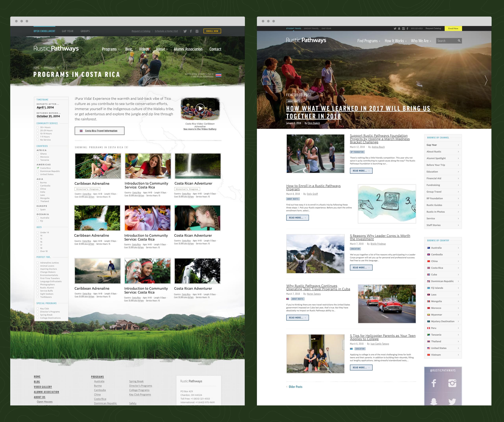The width and height of the screenshot is (504, 422).
Task: Click Vietnam flag icon in Browse by Country
Action: click(x=428, y=355)
